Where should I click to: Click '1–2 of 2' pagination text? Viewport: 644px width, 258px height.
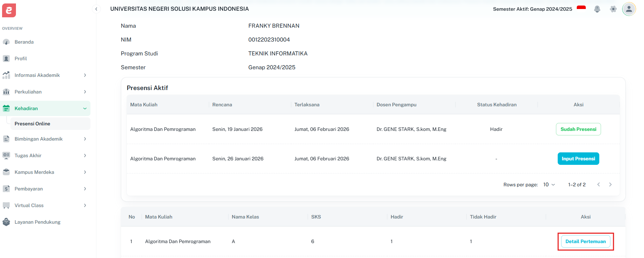click(x=577, y=185)
